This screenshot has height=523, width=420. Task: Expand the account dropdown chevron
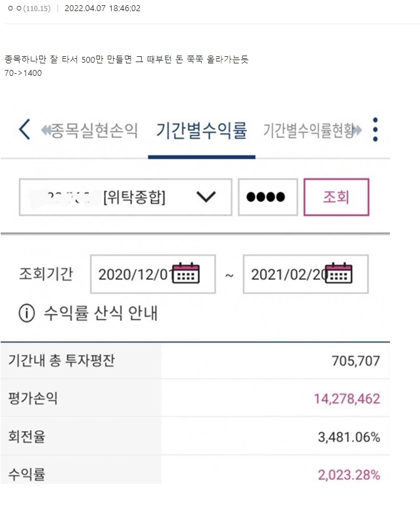(206, 197)
